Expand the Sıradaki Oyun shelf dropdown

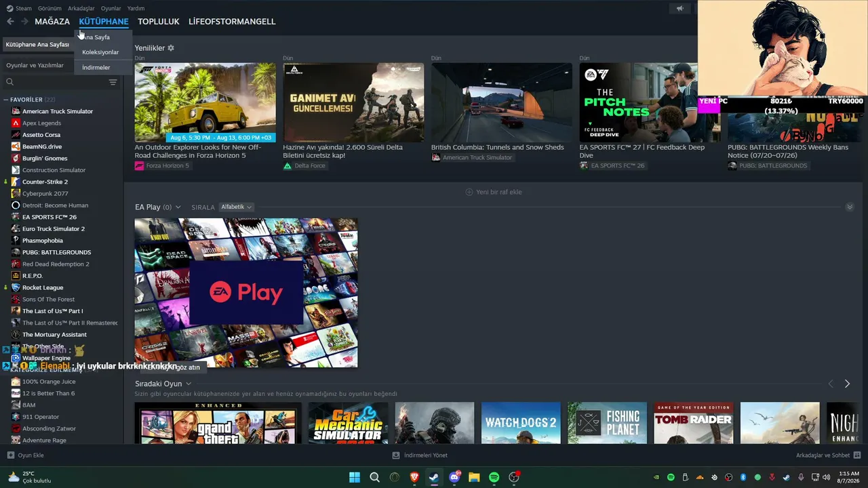[189, 384]
